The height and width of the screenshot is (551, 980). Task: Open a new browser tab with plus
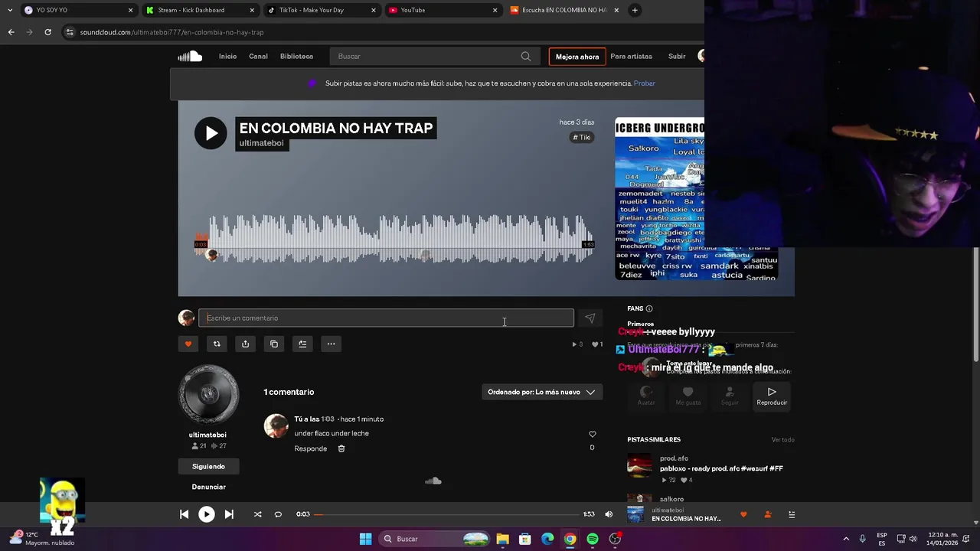[x=635, y=10]
